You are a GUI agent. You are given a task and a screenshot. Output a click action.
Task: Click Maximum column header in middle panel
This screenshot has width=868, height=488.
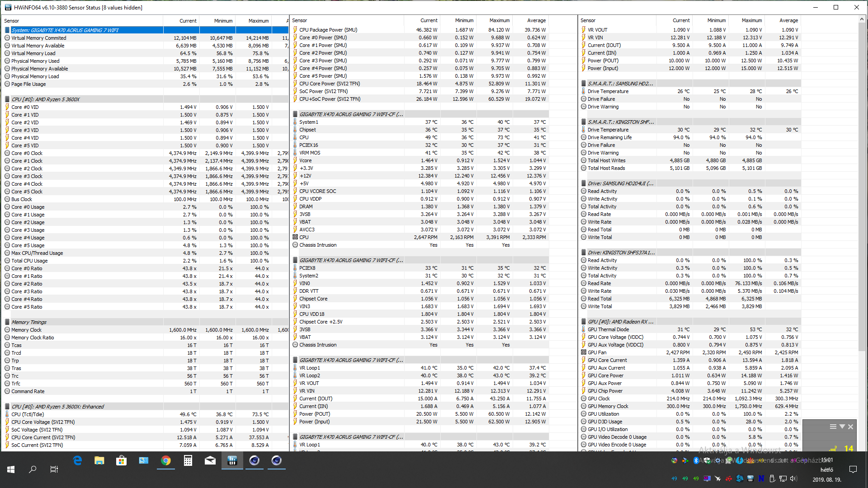pos(494,20)
